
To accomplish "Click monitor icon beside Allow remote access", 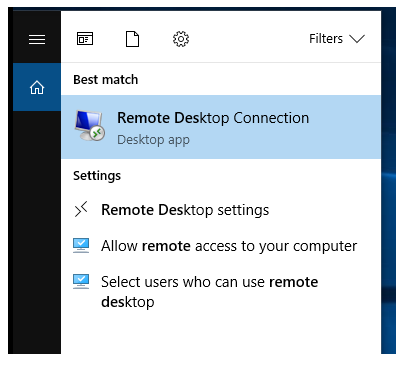I will click(81, 245).
